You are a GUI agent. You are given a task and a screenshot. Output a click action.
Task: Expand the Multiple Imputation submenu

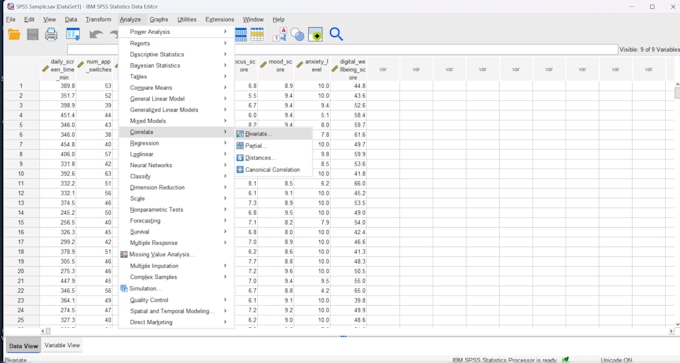(176, 266)
